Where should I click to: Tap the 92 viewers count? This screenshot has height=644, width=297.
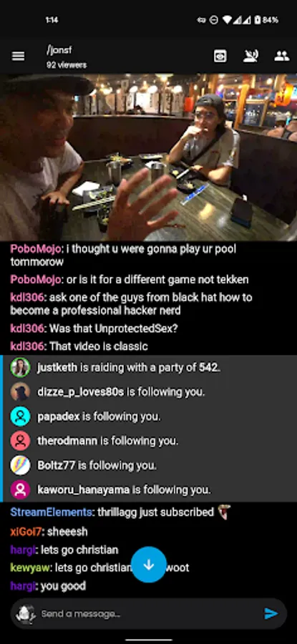[x=67, y=65]
